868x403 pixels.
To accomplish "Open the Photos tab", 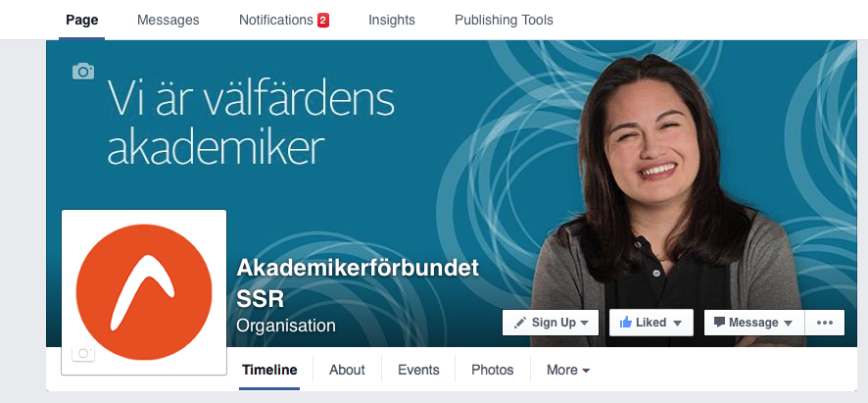I will pos(492,370).
